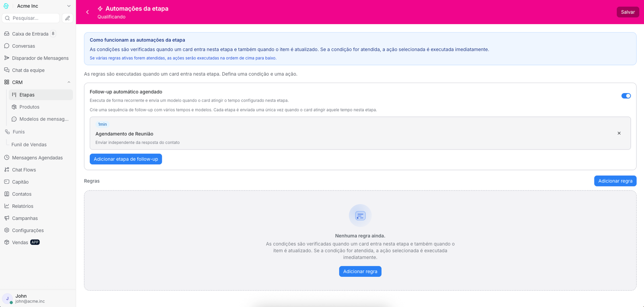Click the Chat da equipe icon
The image size is (644, 307).
tap(7, 70)
